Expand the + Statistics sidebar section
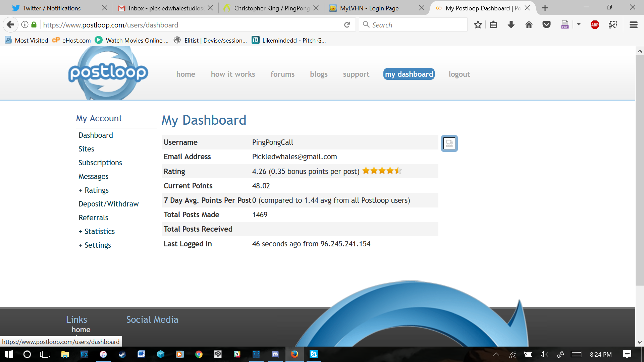 pyautogui.click(x=97, y=231)
